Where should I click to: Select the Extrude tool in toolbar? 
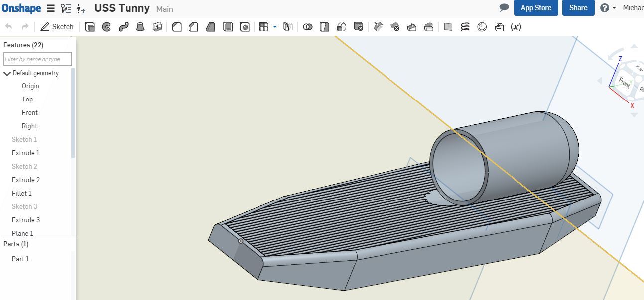[x=90, y=27]
